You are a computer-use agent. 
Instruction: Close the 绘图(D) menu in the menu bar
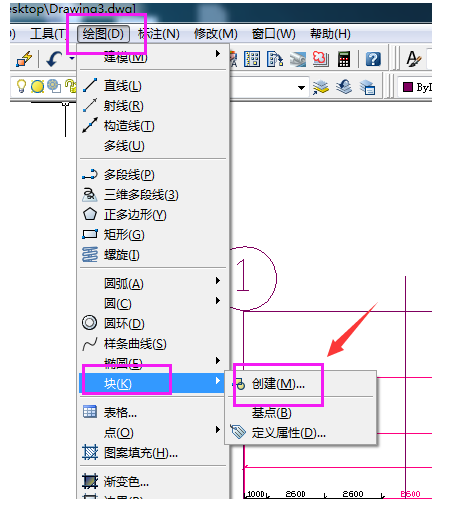[103, 34]
